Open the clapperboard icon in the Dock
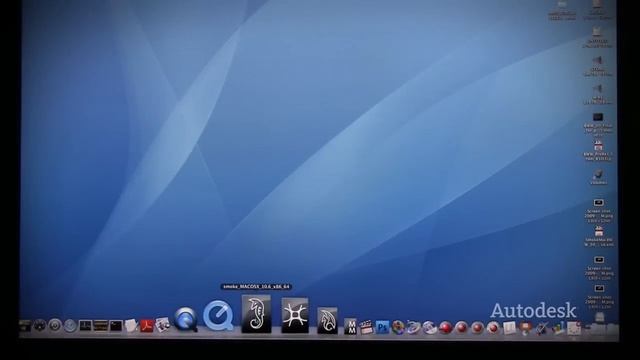This screenshot has width=640, height=360. [x=366, y=327]
